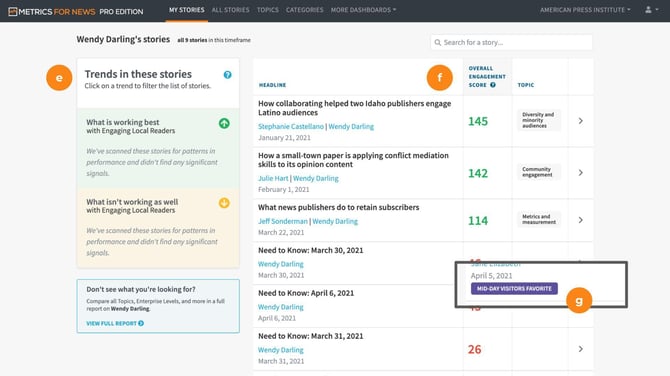
Task: Open the small-town paper conflict mediation headline
Action: point(353,160)
